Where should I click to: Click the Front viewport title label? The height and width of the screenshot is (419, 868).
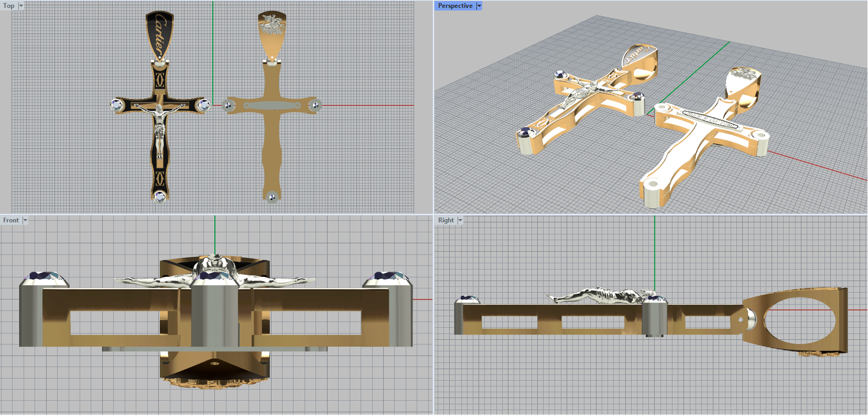click(10, 220)
